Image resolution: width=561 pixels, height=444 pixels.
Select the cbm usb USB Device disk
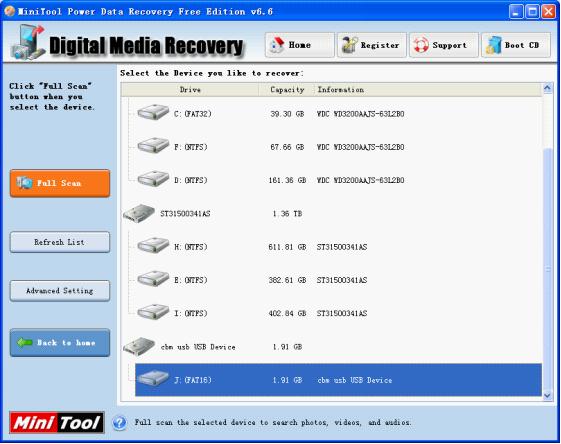[331, 347]
